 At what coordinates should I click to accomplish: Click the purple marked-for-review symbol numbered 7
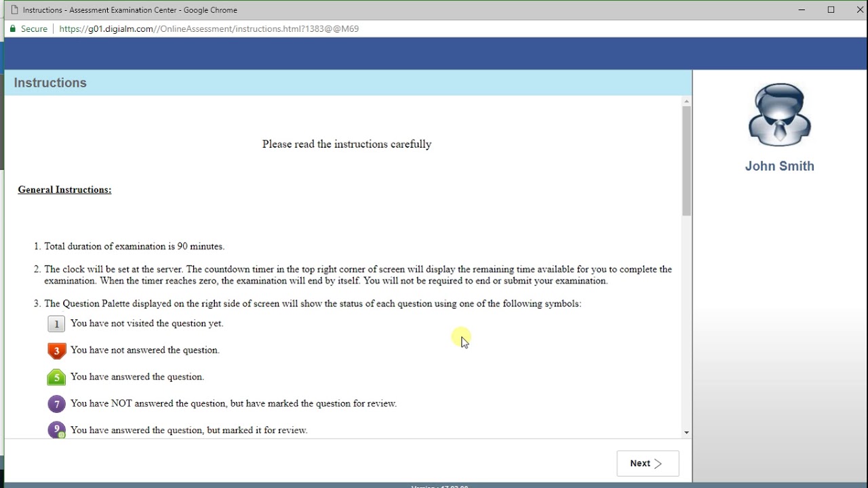pos(56,404)
